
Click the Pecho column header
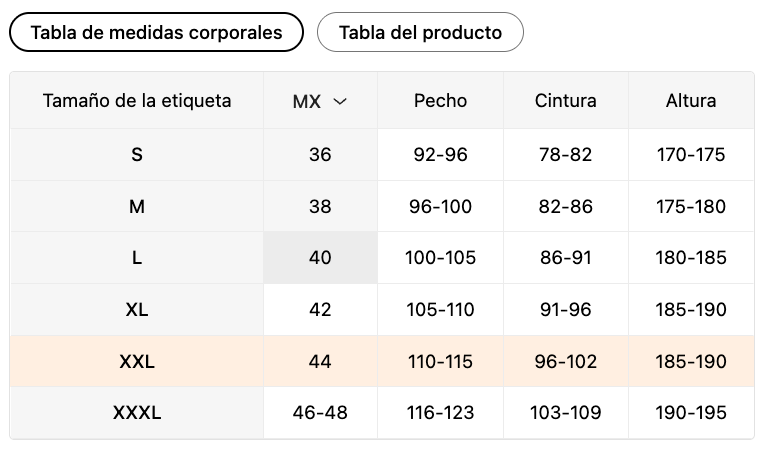(440, 101)
